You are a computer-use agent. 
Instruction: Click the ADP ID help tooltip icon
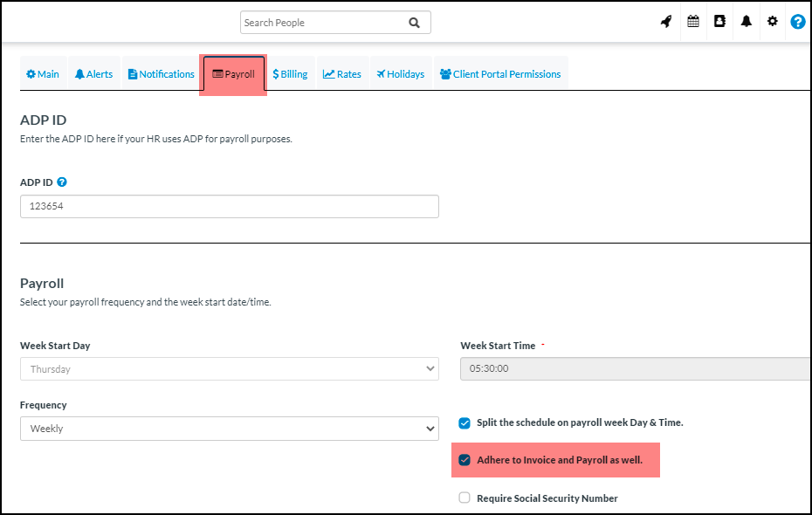click(62, 182)
